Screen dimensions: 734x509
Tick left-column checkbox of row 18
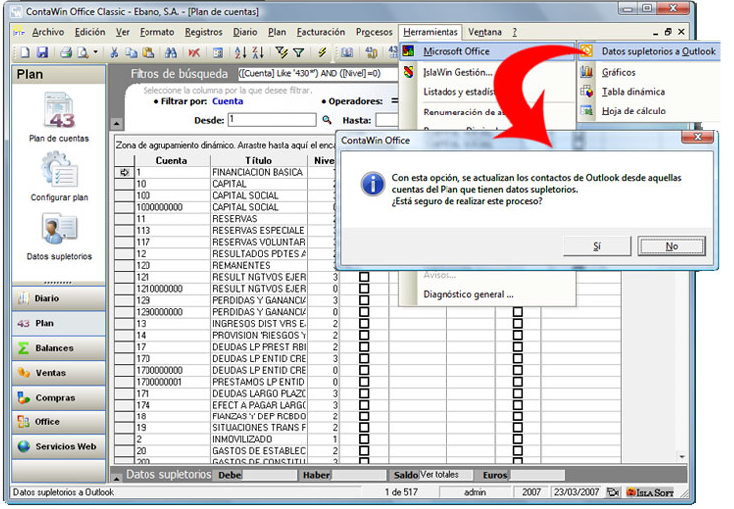click(x=364, y=416)
